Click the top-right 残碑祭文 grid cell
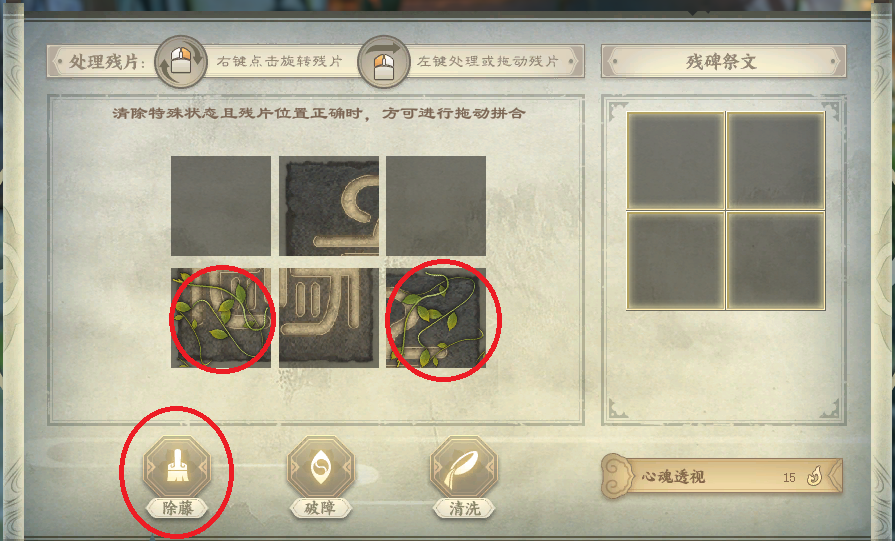The image size is (895, 541). pyautogui.click(x=776, y=161)
